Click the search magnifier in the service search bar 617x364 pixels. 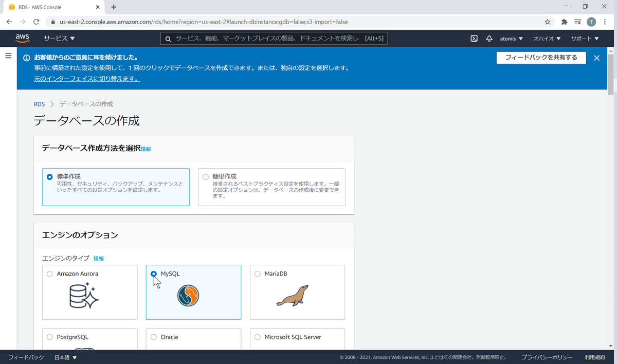[167, 38]
